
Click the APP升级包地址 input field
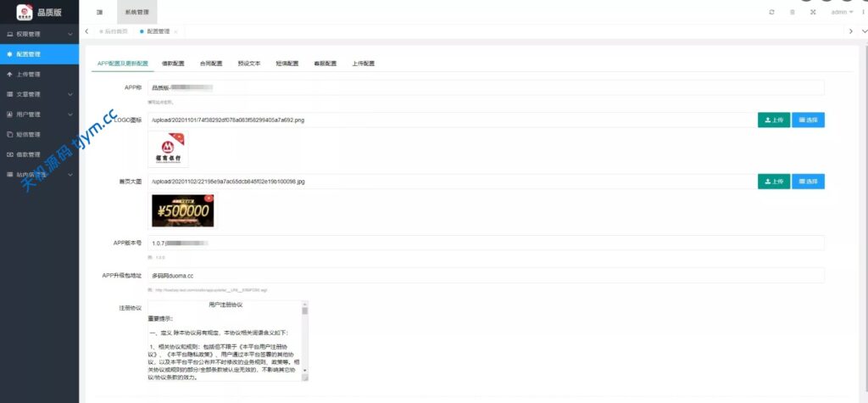pyautogui.click(x=485, y=276)
